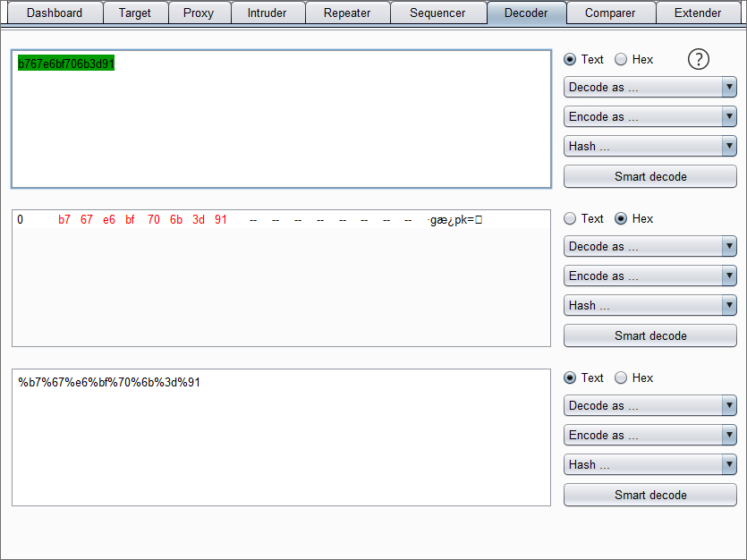The width and height of the screenshot is (747, 560).
Task: Click the middle Smart decode button
Action: pos(649,335)
